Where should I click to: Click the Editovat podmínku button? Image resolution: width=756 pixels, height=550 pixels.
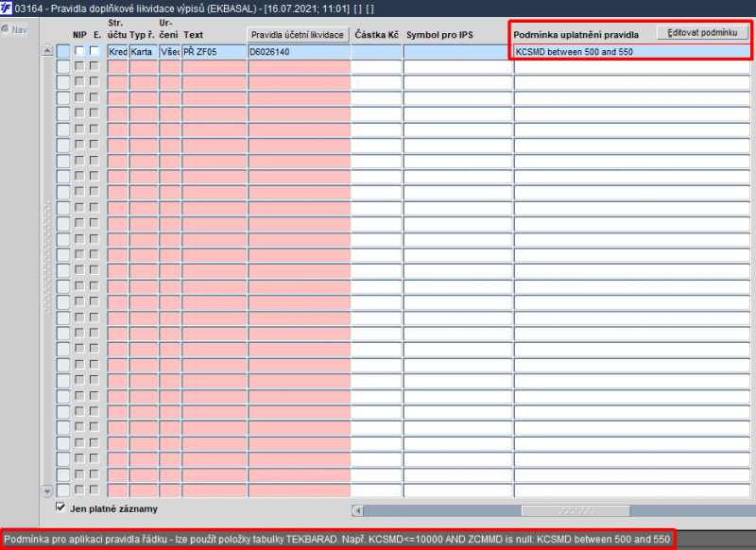click(702, 33)
